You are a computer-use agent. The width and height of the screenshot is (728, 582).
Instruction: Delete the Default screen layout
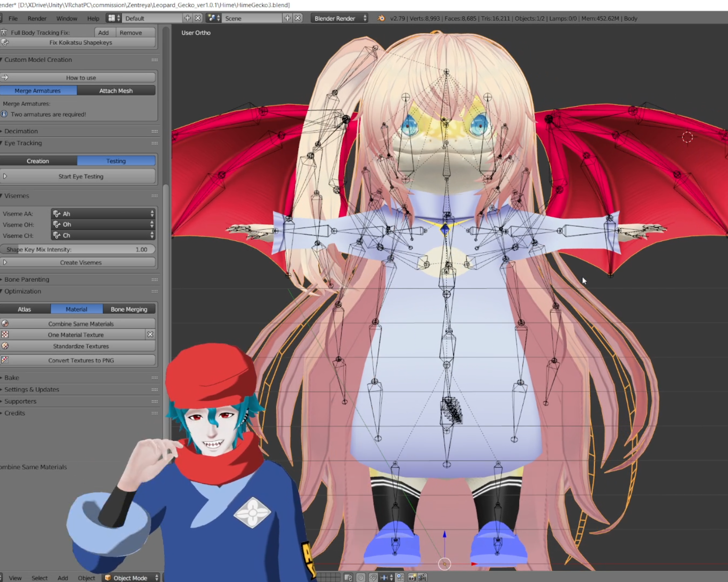[x=198, y=18]
